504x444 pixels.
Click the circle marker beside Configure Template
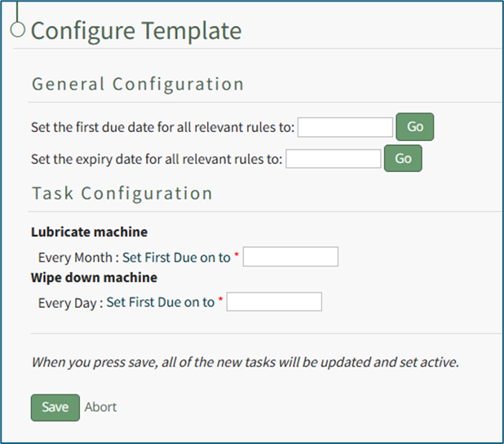click(18, 30)
